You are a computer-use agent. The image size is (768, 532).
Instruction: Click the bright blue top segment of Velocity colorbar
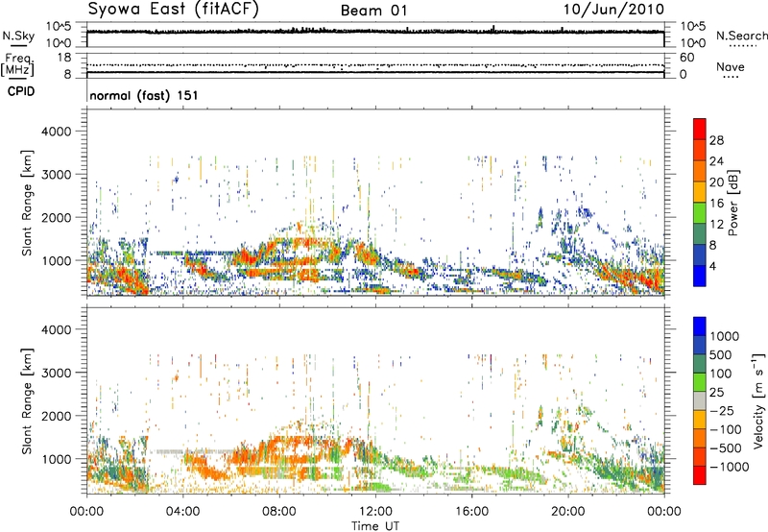tap(700, 326)
